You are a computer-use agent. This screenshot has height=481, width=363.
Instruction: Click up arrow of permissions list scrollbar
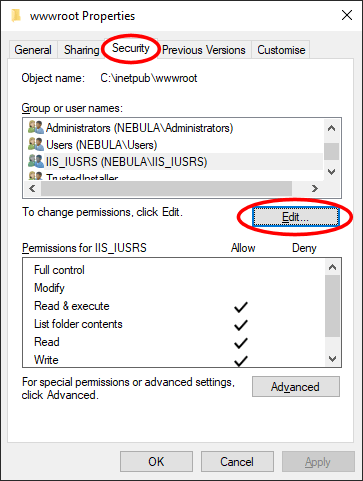click(332, 267)
